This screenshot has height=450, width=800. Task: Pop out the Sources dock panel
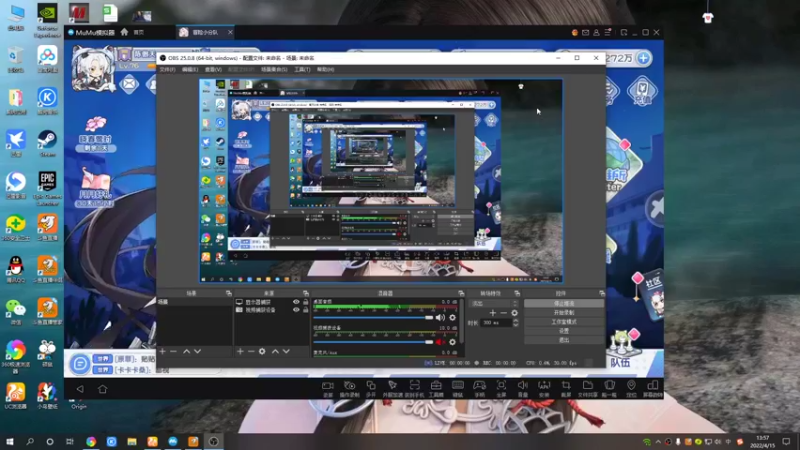click(x=306, y=293)
